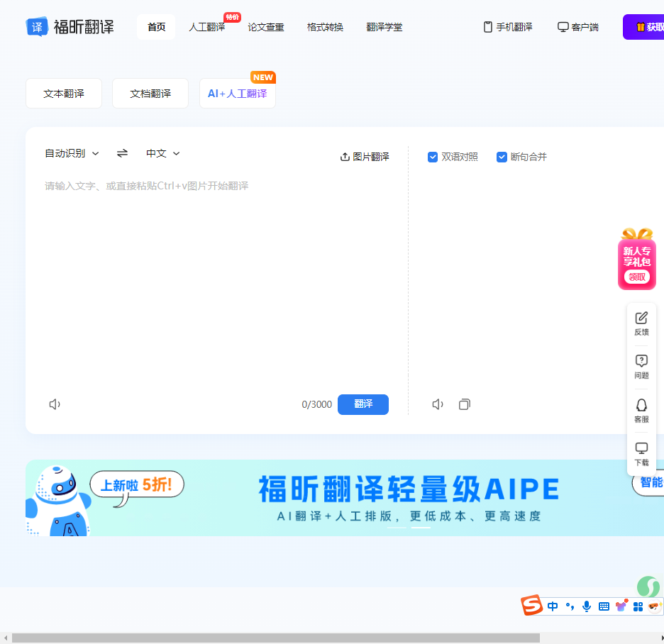Open the 福昕翻译轻量级AIPE banner

coord(345,498)
